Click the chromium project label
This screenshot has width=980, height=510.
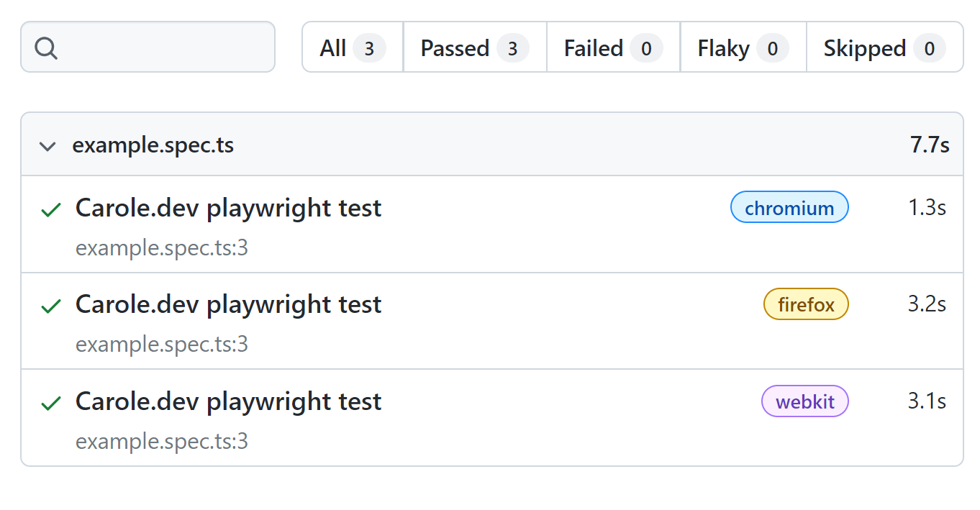point(789,208)
